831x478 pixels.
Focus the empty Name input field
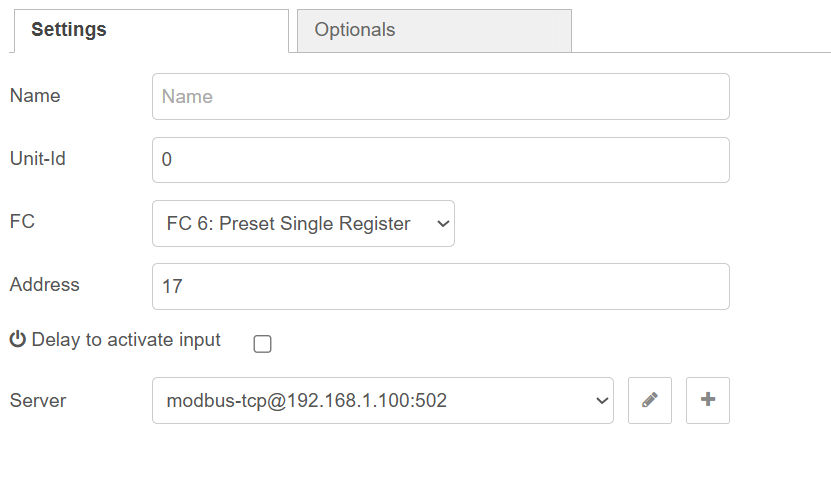pyautogui.click(x=441, y=96)
